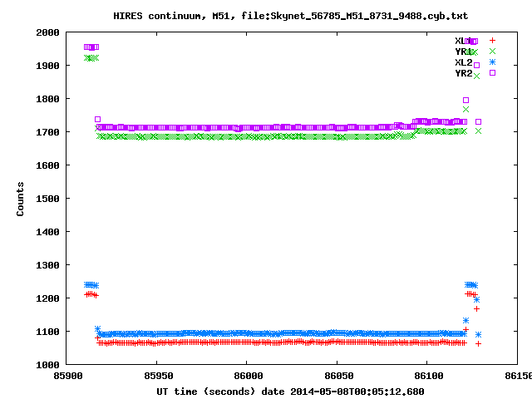
Task: Click the "Counts" y-axis label
Action: (20, 199)
